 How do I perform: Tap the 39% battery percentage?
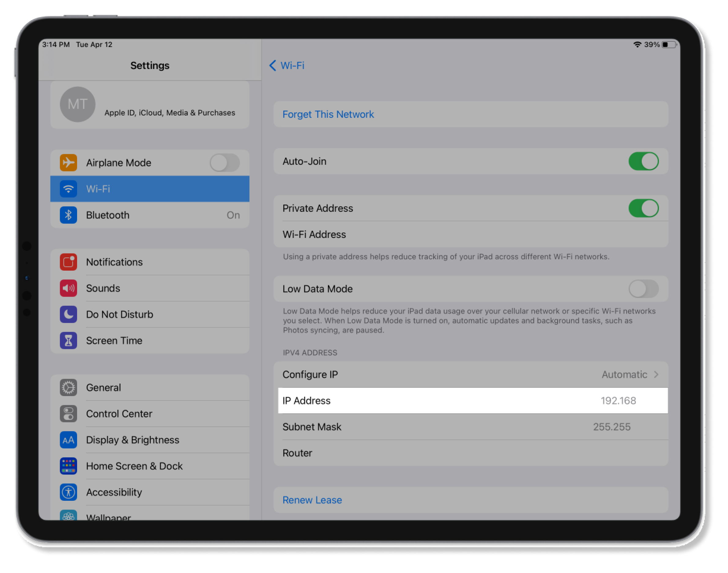[652, 45]
